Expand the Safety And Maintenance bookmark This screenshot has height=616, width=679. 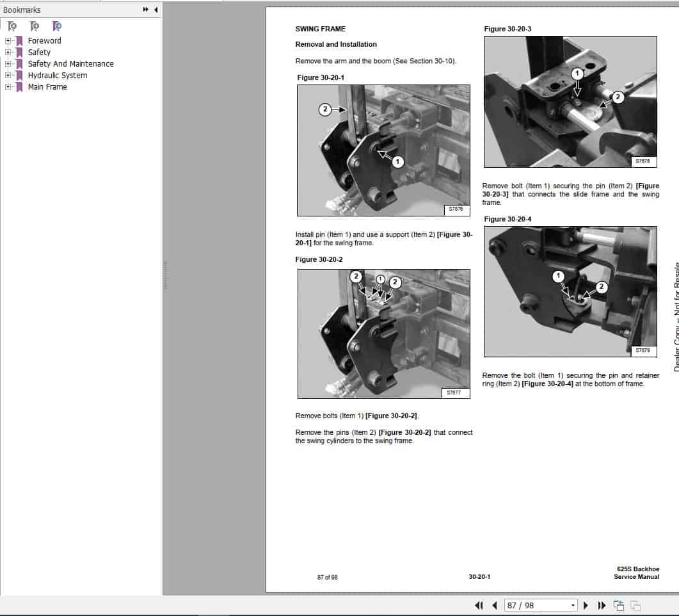coord(7,63)
